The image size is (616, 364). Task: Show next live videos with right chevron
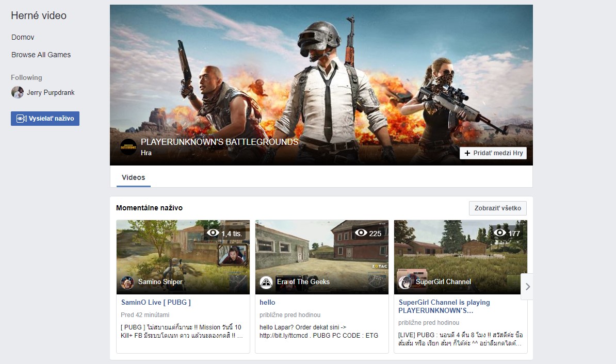point(527,287)
